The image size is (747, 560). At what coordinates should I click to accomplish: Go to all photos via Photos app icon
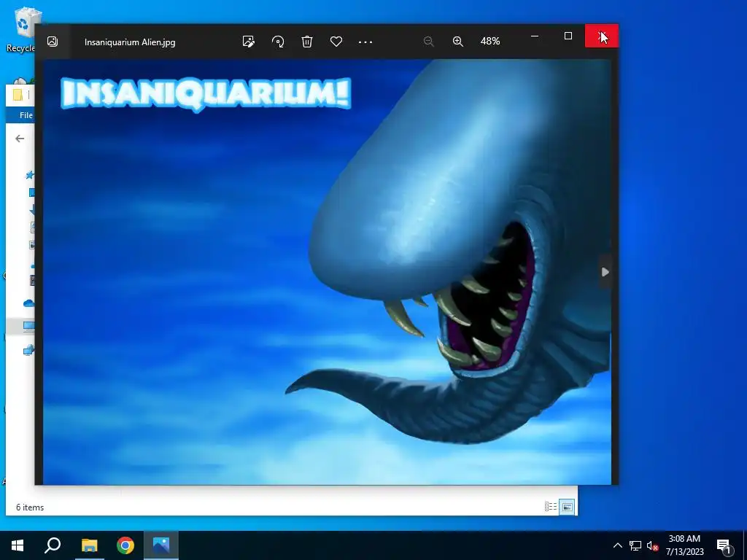(53, 42)
